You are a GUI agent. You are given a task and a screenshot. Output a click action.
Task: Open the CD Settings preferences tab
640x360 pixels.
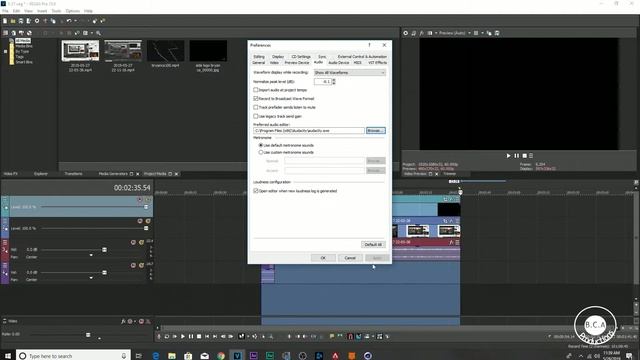click(301, 57)
